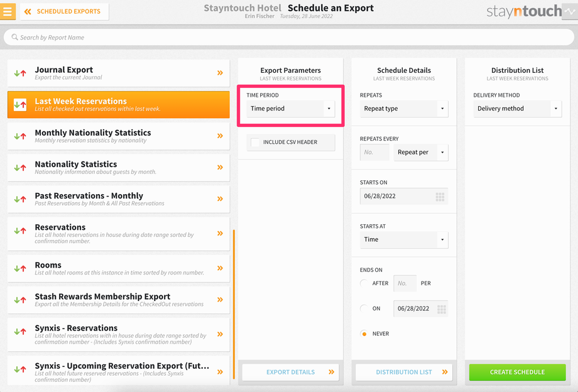
Task: Open the Repeat per dropdown
Action: coord(420,152)
